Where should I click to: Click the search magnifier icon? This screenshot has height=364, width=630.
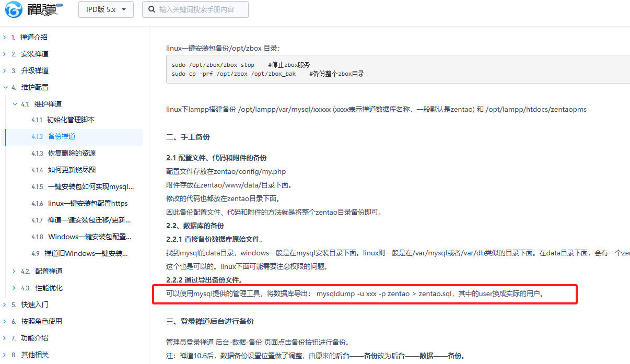click(x=151, y=9)
